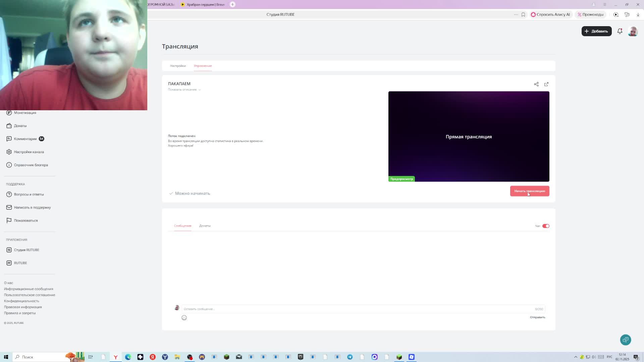Open the emoji picker in chat
Viewport: 644px width, 362px height.
[184, 318]
